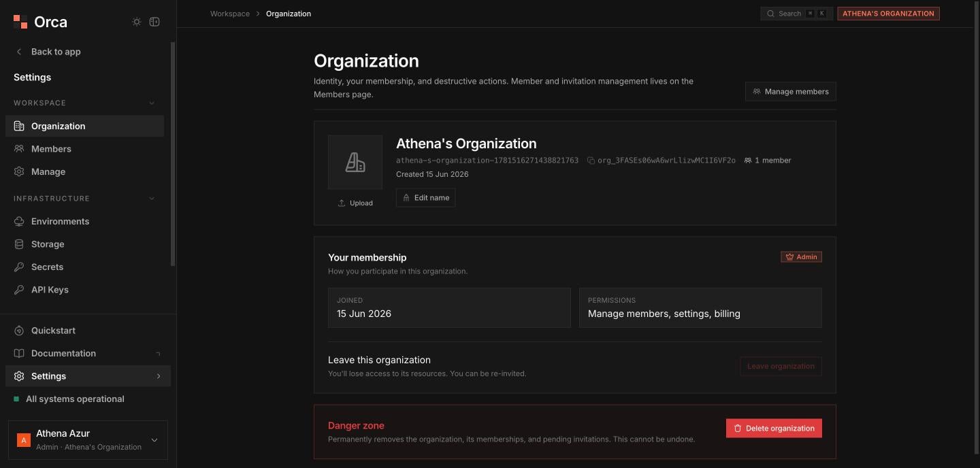This screenshot has height=468, width=980.
Task: Expand the Settings chevron arrow
Action: 159,376
